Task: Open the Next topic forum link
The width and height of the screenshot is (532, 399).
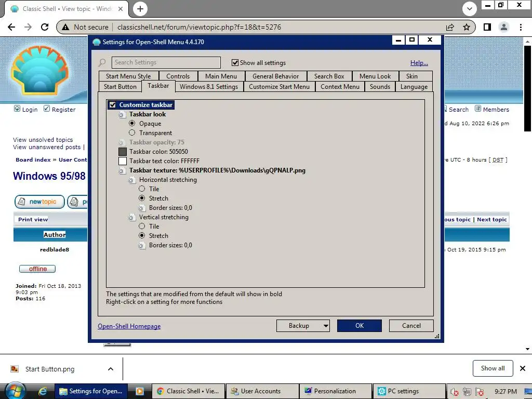Action: click(x=492, y=220)
